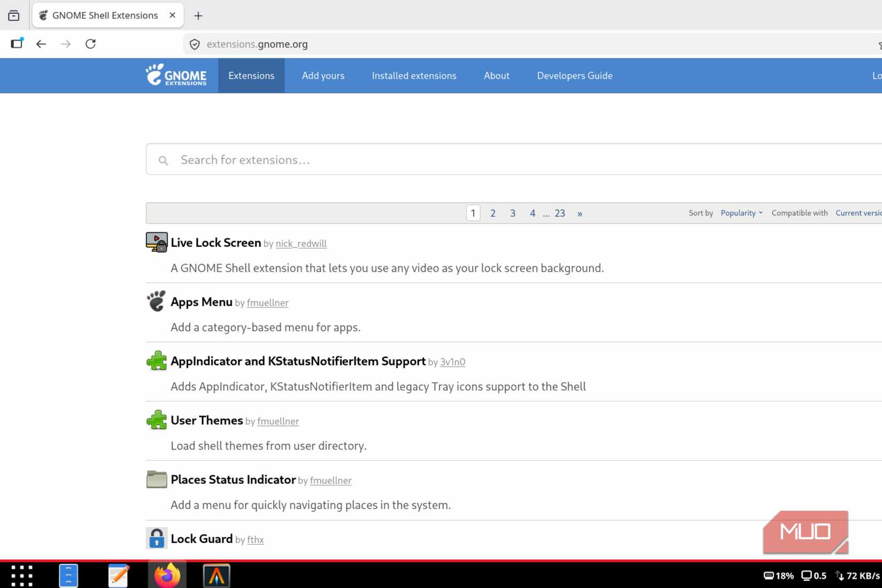This screenshot has height=588, width=882.
Task: Click the Lock Guard padlock icon
Action: [x=156, y=538]
